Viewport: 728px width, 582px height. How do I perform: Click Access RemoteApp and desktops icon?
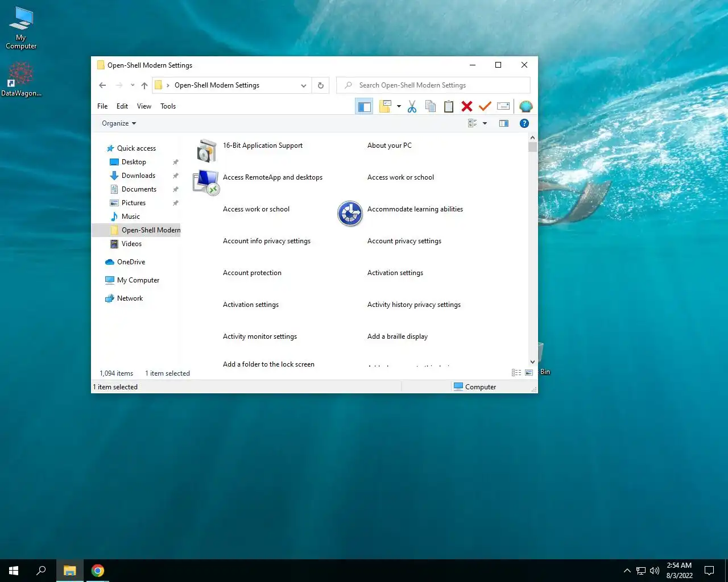tap(206, 183)
